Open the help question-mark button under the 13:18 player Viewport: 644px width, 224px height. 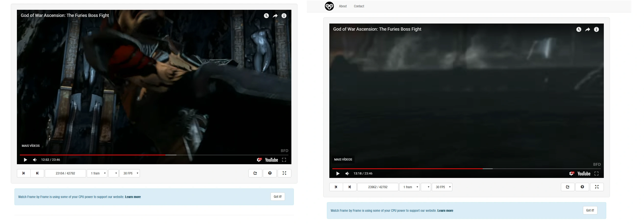pos(582,187)
